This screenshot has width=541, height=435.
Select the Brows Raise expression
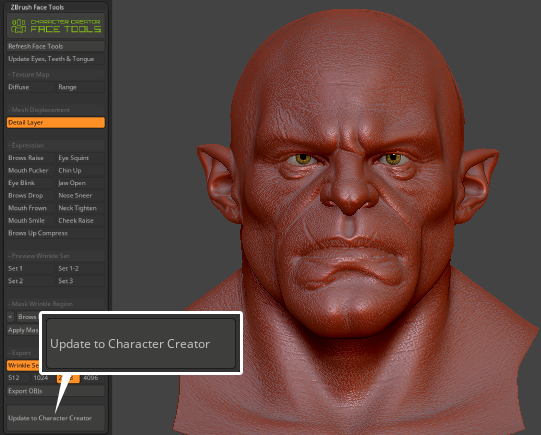[x=31, y=158]
